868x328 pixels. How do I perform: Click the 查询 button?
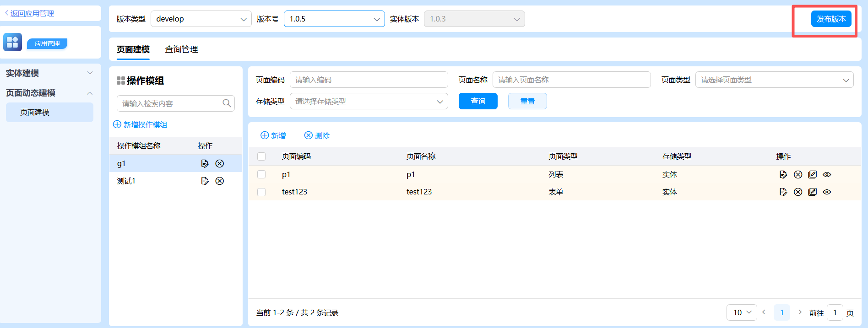coord(478,101)
